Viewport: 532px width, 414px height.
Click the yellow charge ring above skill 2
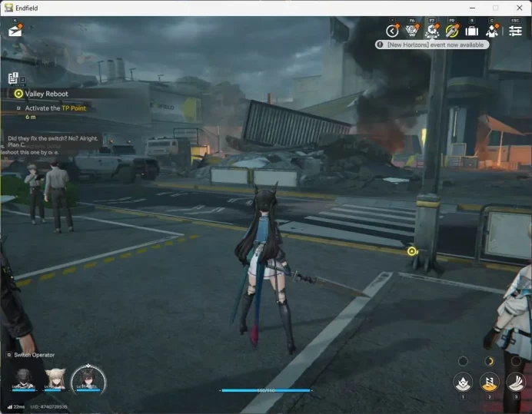coord(489,361)
